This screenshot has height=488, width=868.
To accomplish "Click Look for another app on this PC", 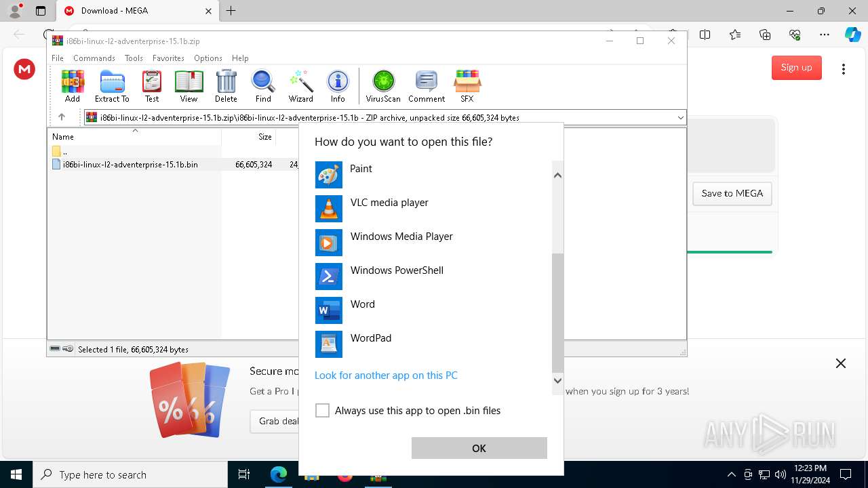I will point(386,375).
